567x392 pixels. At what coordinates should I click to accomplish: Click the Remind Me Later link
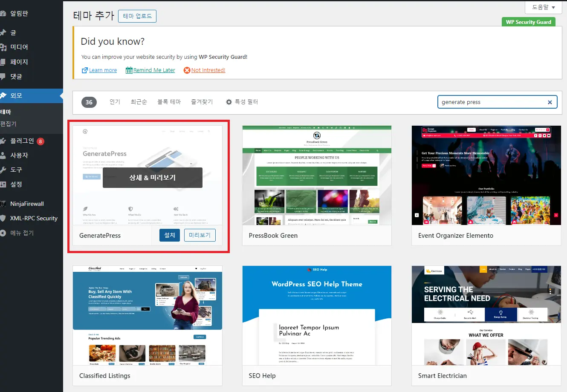[154, 70]
